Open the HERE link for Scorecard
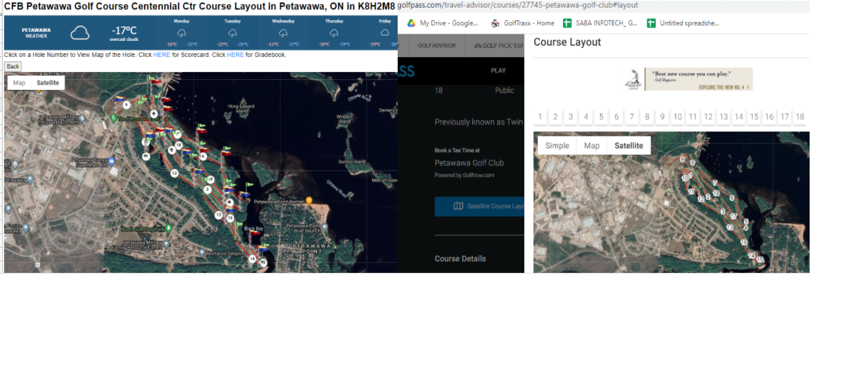This screenshot has height=385, width=868. (x=162, y=55)
